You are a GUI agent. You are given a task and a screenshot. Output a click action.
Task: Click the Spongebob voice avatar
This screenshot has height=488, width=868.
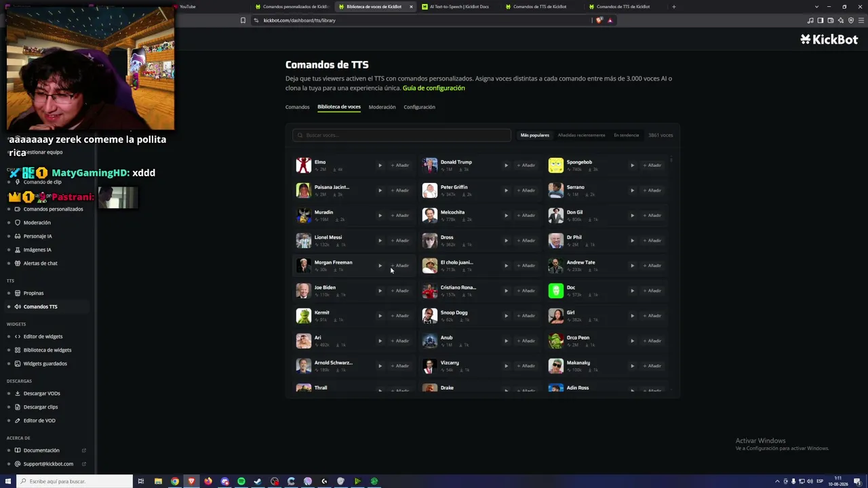click(x=556, y=165)
